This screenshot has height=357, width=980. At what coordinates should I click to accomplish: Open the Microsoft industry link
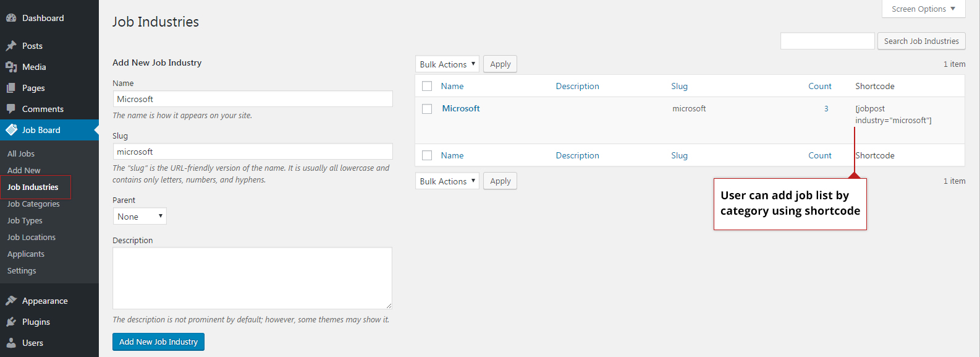point(461,108)
